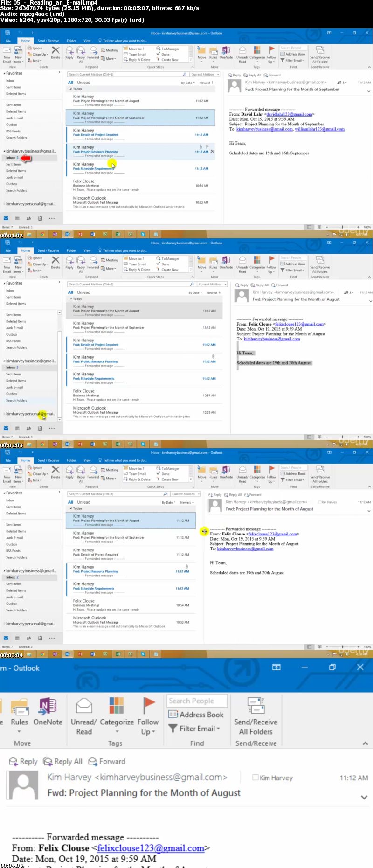Click Home tab in the 00:02:03 frame
The image size is (373, 868).
25,250
